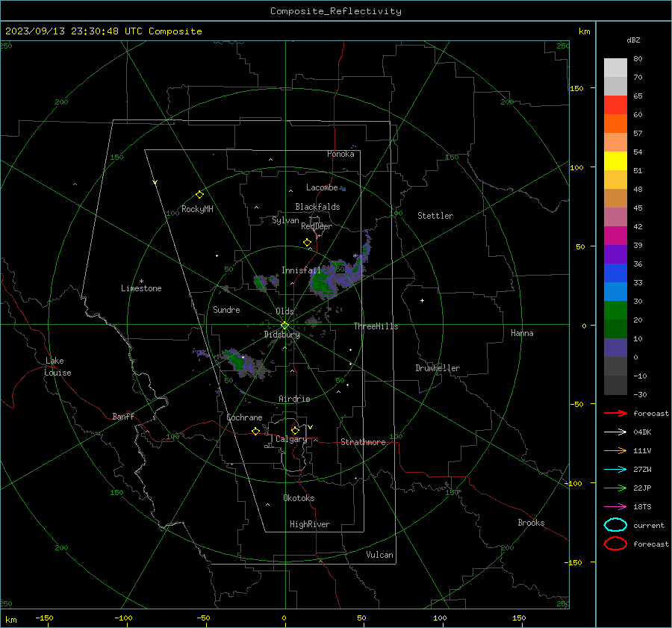Click the Drumheller city label
Image resolution: width=672 pixels, height=628 pixels.
pyautogui.click(x=438, y=368)
